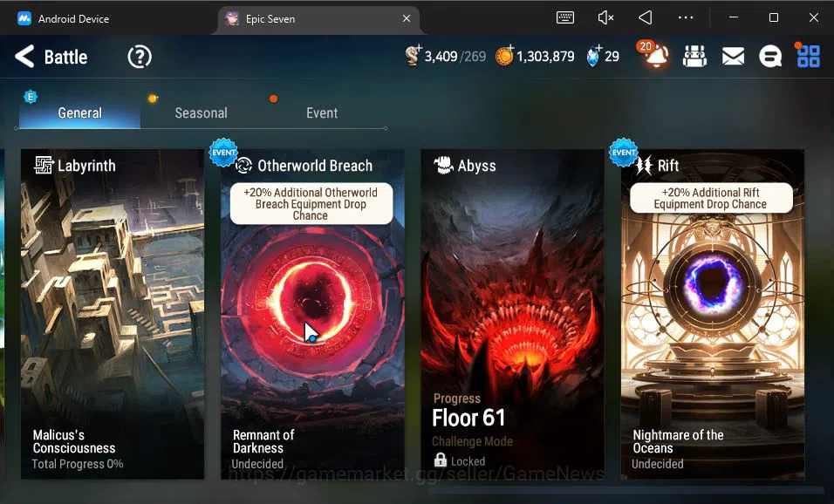The width and height of the screenshot is (834, 504).
Task: Click the EVENT badge on Rift
Action: click(624, 153)
